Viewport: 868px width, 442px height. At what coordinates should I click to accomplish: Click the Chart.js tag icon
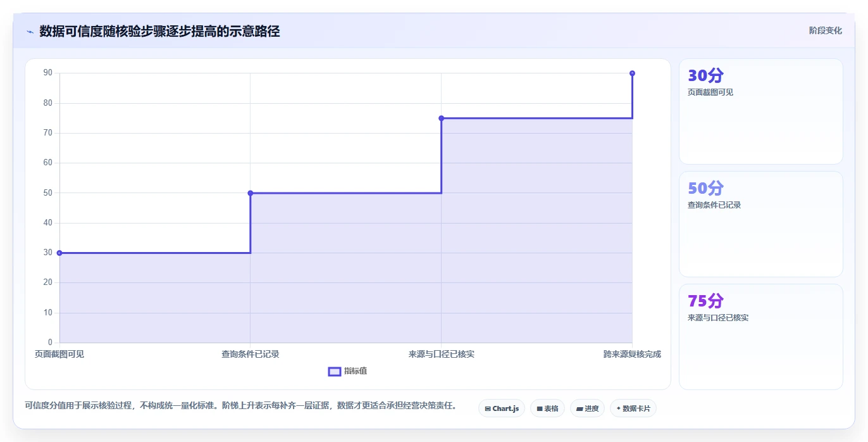click(x=488, y=409)
